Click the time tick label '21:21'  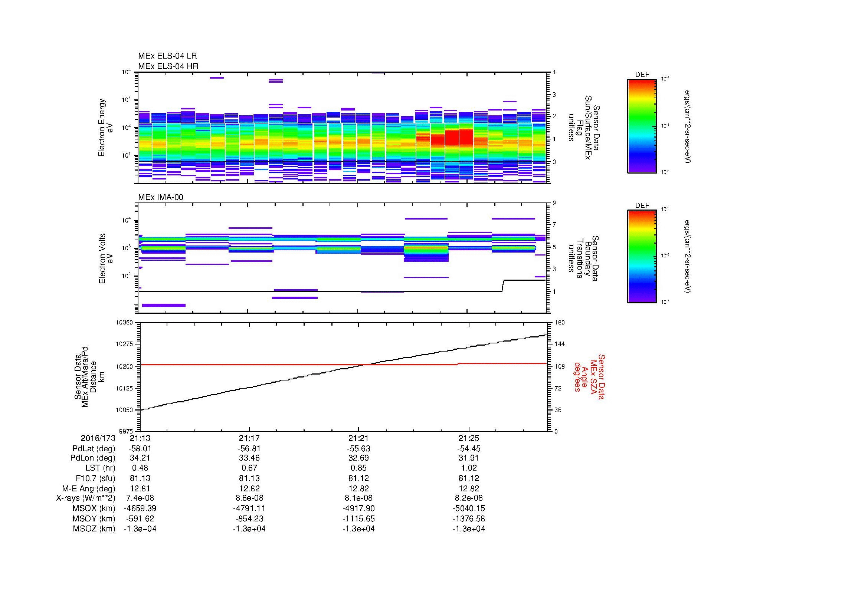(358, 438)
